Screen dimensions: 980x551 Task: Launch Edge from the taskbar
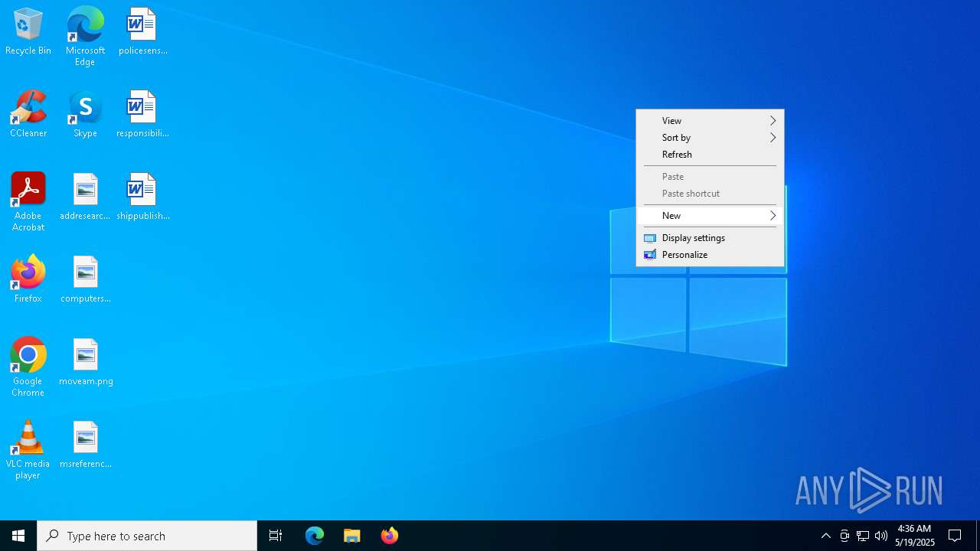pyautogui.click(x=315, y=536)
